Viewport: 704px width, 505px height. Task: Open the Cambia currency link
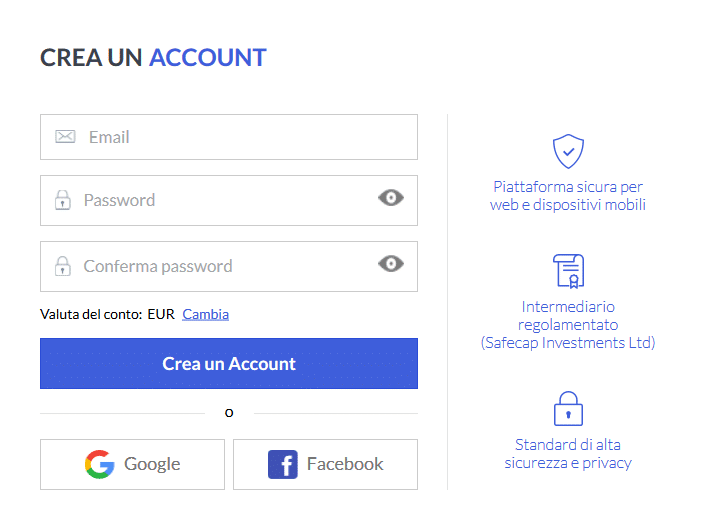205,314
